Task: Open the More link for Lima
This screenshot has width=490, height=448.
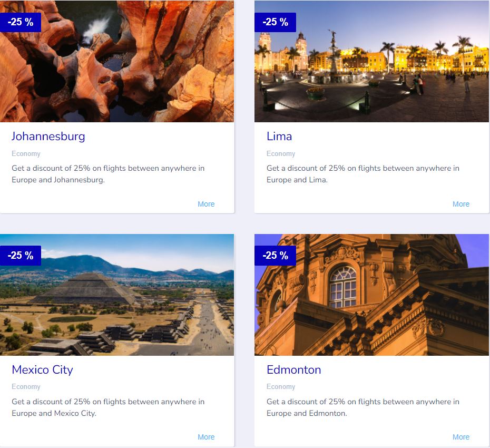Action: point(461,204)
